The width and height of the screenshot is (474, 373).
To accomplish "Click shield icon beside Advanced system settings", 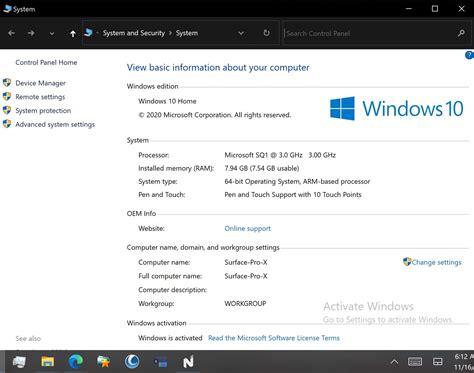I will tap(7, 124).
